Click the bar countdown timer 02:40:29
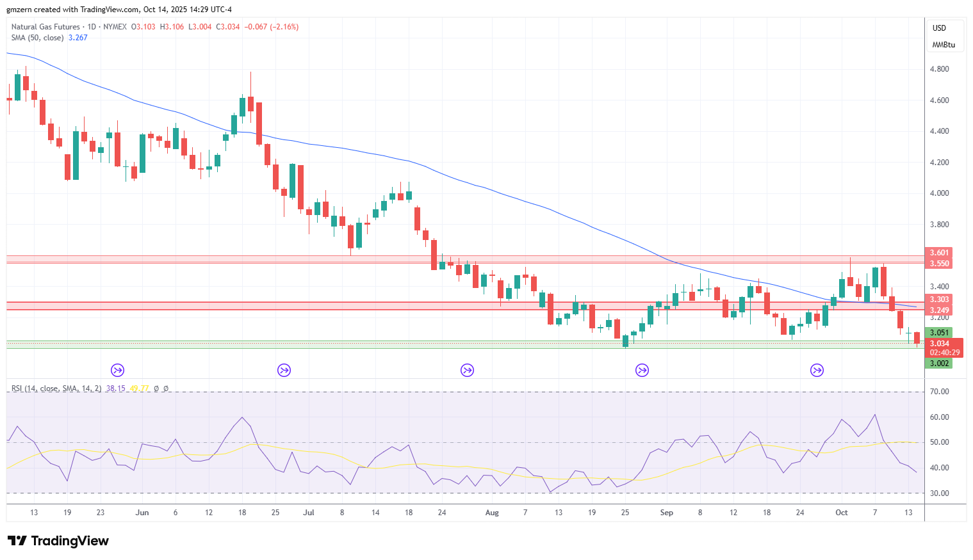973x560 pixels. pyautogui.click(x=945, y=353)
